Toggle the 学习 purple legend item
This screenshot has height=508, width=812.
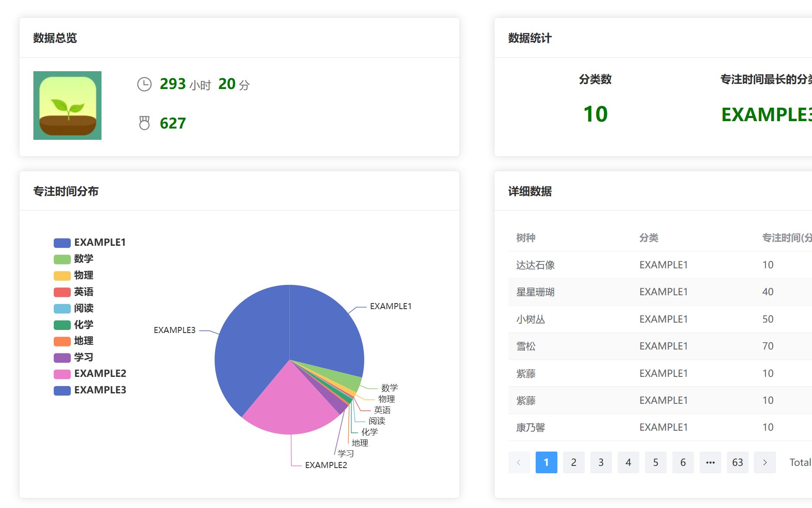74,357
